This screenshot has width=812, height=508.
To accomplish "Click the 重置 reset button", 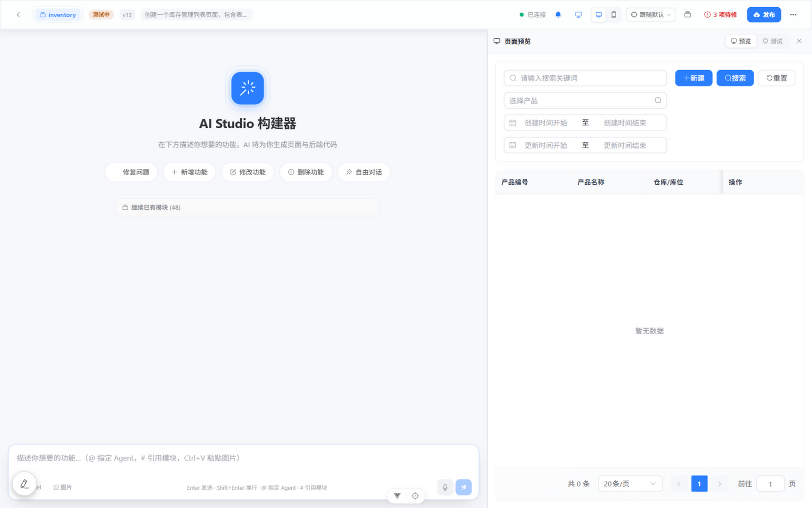I will tap(777, 78).
